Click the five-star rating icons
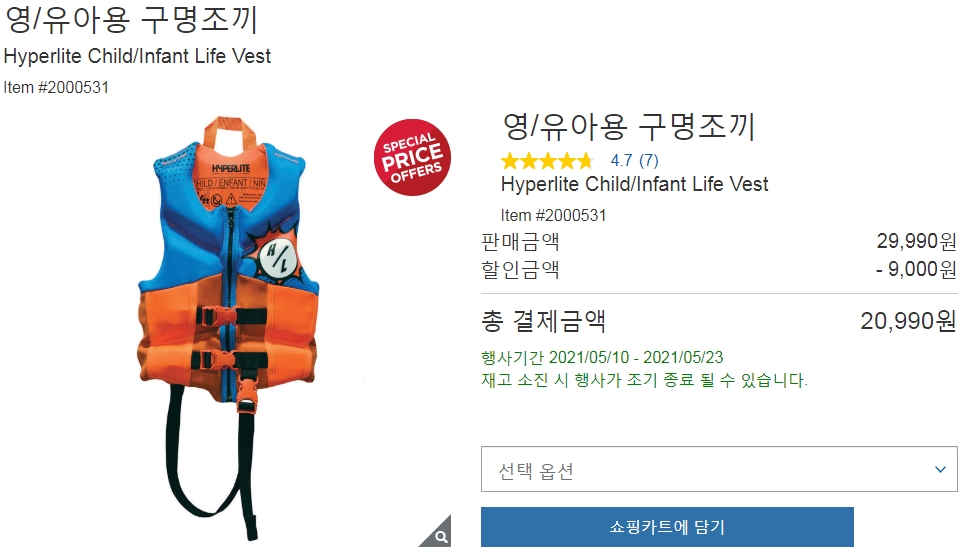This screenshot has width=962, height=556. (x=547, y=161)
